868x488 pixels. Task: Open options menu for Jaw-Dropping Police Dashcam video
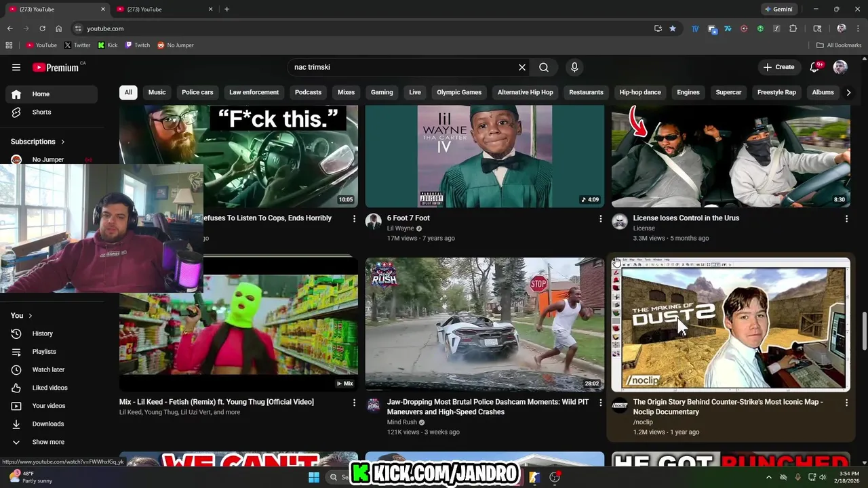600,403
